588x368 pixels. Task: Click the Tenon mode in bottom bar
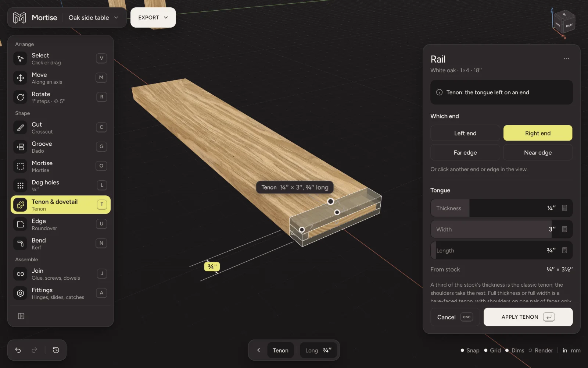click(x=280, y=350)
